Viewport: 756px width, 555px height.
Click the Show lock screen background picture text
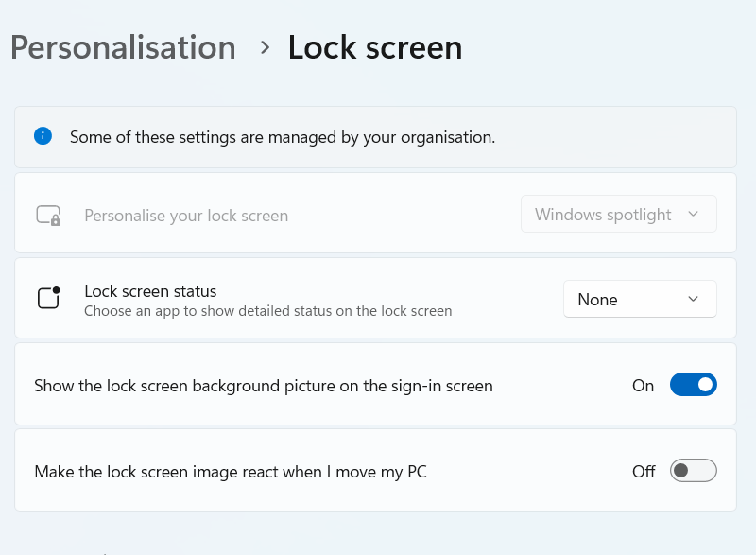(264, 386)
